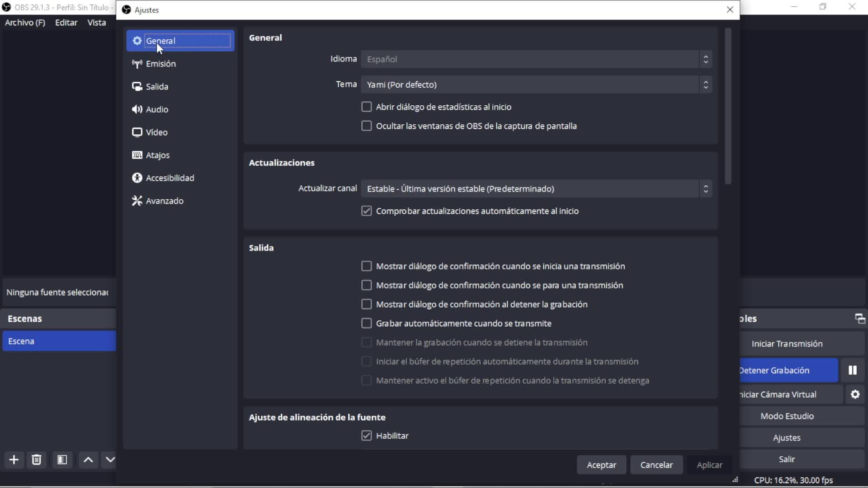The height and width of the screenshot is (488, 868).
Task: Click the Cancelar button
Action: (x=656, y=465)
